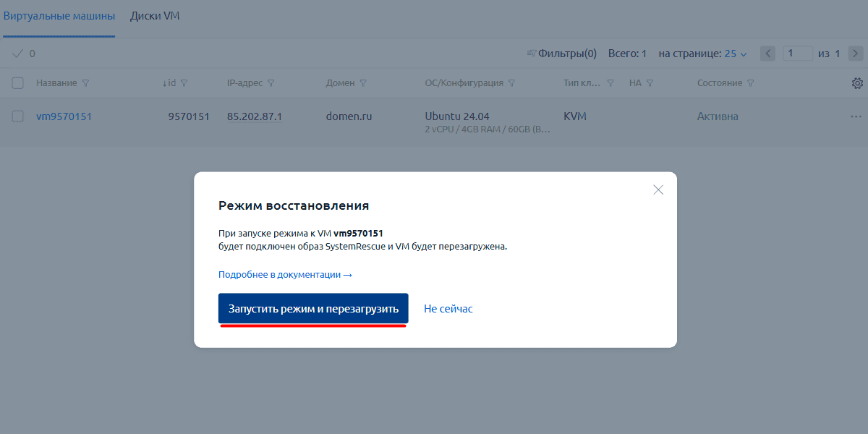
Task: Click the Состояние column filter icon
Action: point(750,83)
